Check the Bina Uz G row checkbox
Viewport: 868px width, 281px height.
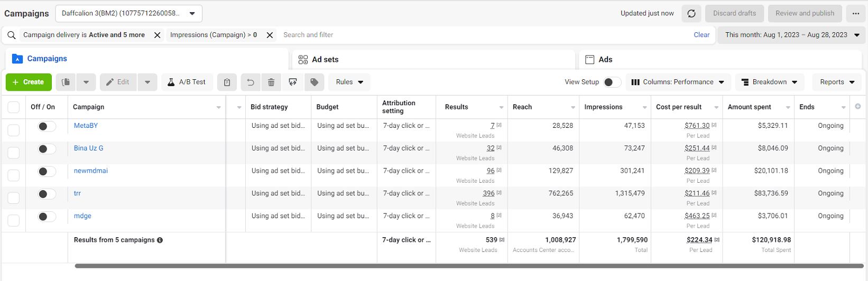pyautogui.click(x=14, y=153)
